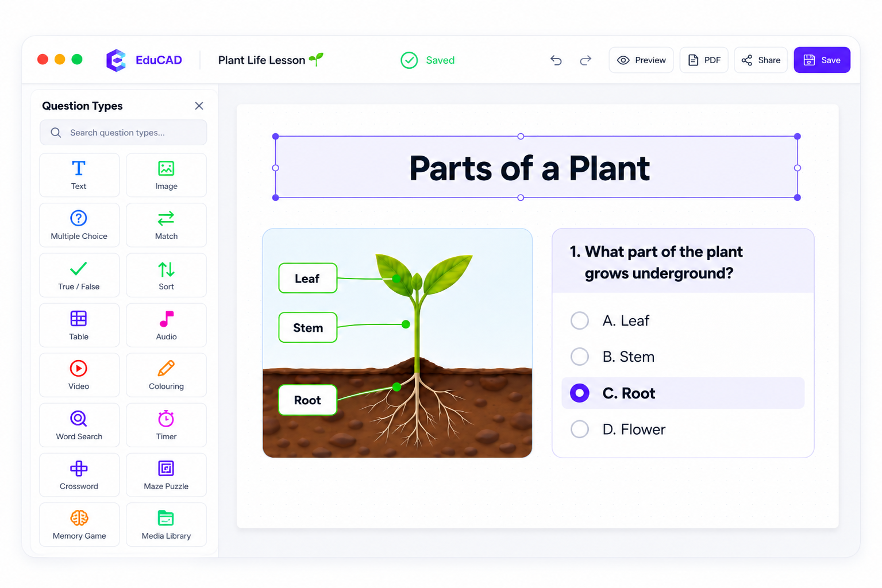Click the Plant Life Lesson title
The height and width of the screenshot is (588, 882).
261,60
